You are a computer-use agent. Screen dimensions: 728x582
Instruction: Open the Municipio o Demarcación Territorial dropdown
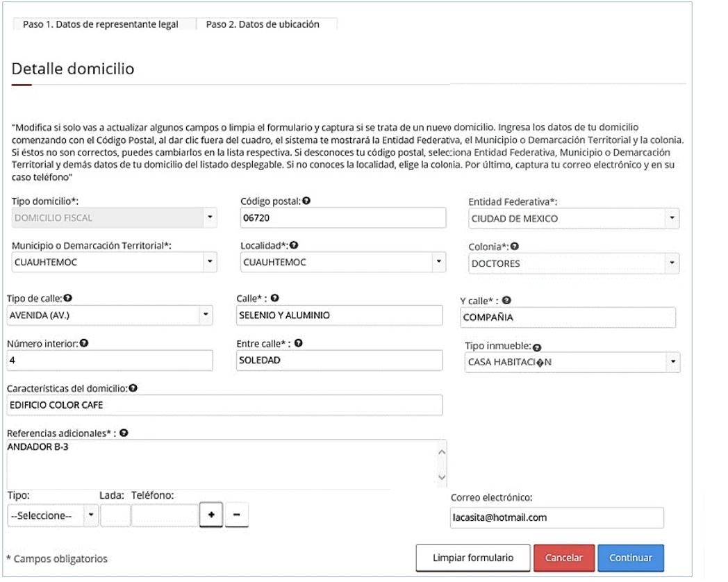[x=114, y=263]
